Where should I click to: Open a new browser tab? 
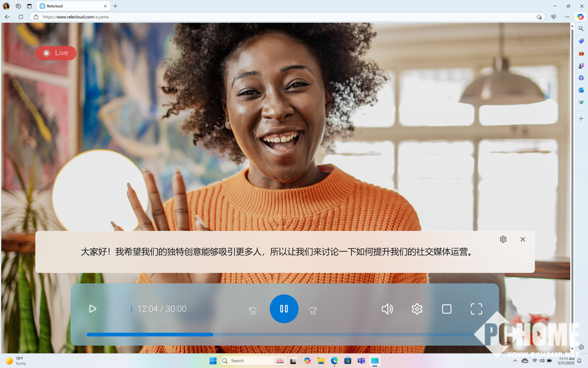coord(115,6)
